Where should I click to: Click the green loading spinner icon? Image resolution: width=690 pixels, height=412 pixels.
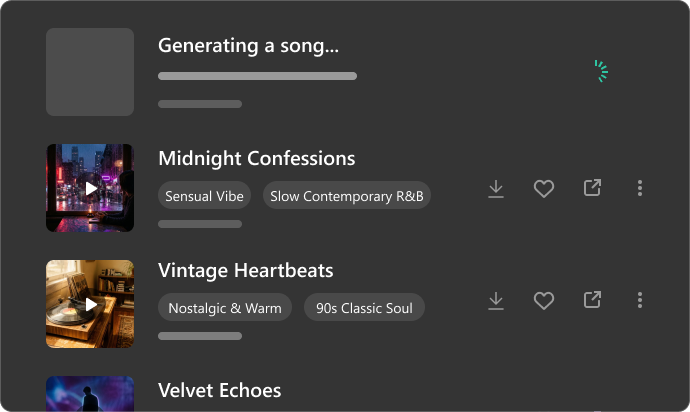(601, 71)
